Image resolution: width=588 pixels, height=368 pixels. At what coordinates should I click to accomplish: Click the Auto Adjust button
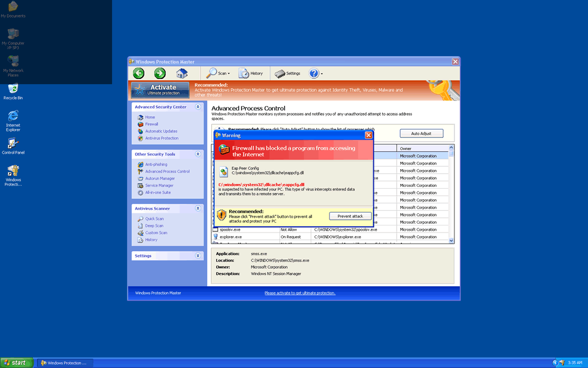pyautogui.click(x=421, y=134)
